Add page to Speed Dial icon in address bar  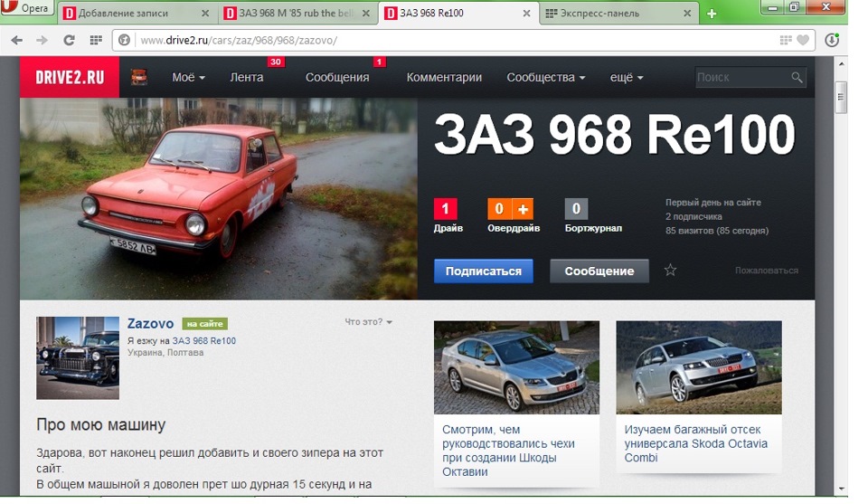(x=785, y=40)
